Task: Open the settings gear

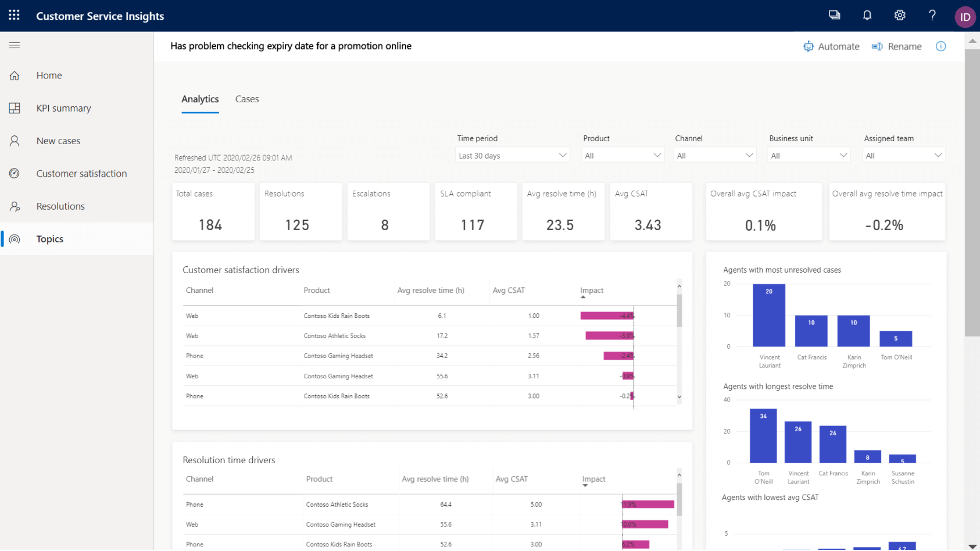Action: click(x=899, y=16)
